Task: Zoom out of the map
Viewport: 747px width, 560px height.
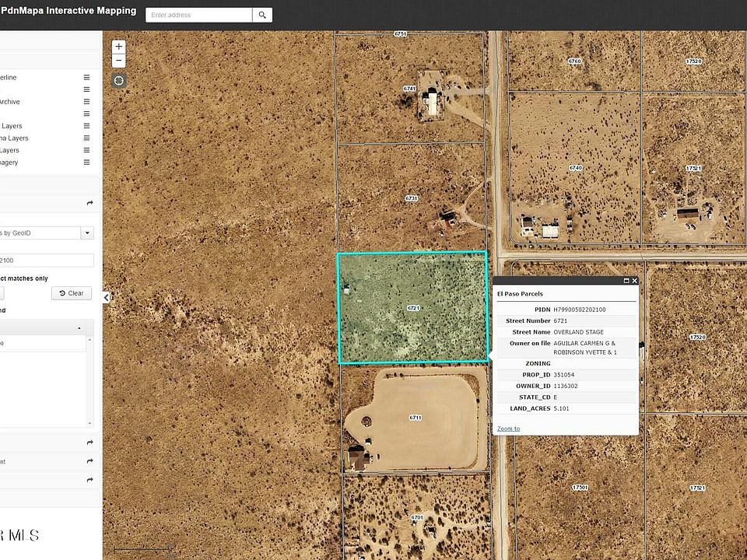Action: coord(118,61)
